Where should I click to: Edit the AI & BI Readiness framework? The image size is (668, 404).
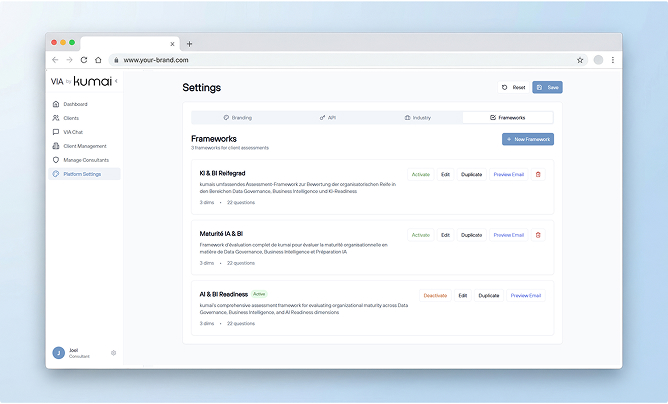(x=463, y=296)
